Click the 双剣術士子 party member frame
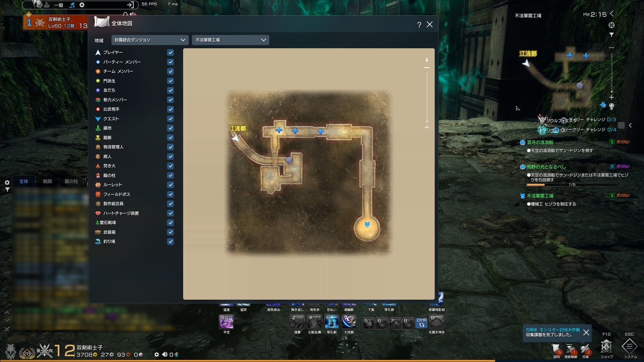 click(56, 22)
